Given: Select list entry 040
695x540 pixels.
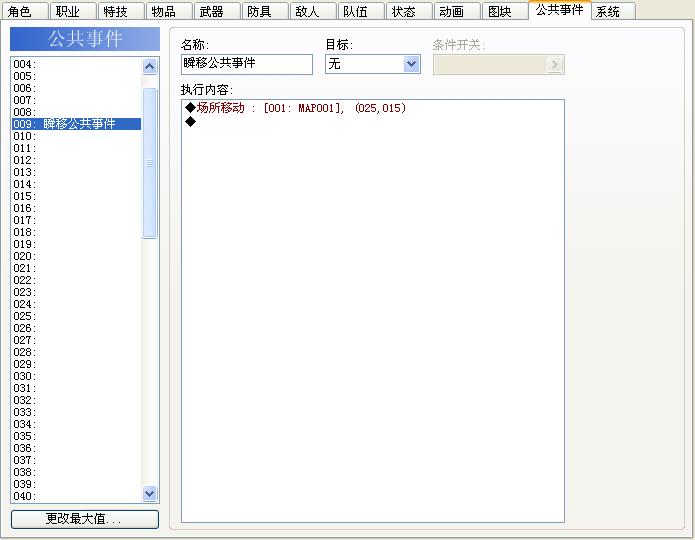Looking at the screenshot, I should [x=76, y=496].
